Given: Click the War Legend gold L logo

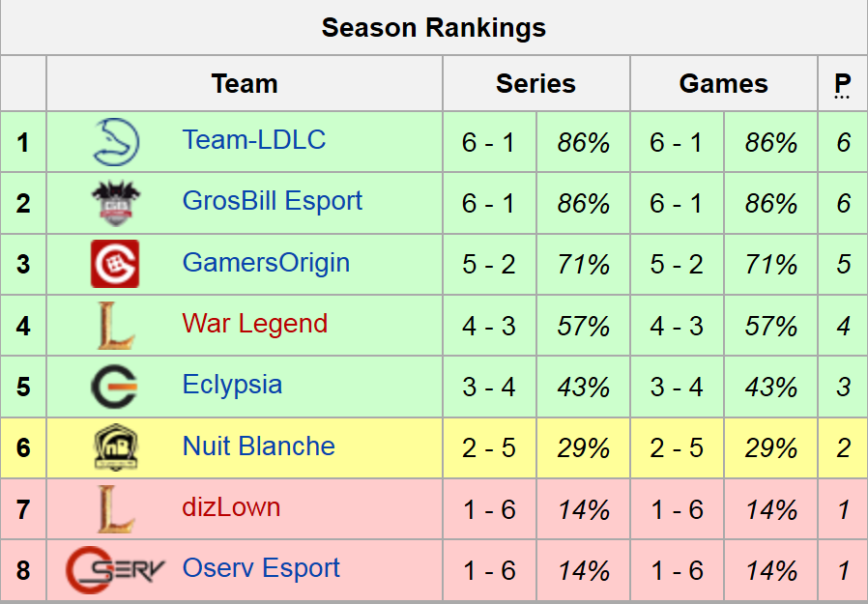Looking at the screenshot, I should 115,325.
